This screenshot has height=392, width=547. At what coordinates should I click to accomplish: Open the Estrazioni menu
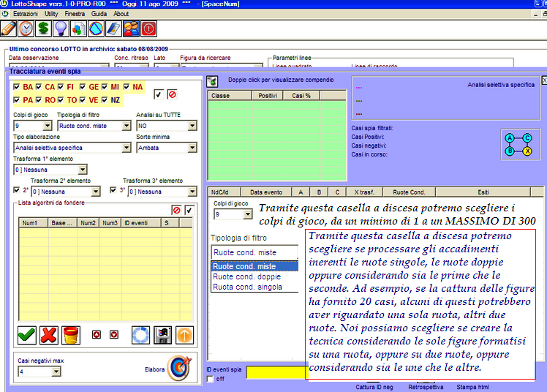coord(25,14)
